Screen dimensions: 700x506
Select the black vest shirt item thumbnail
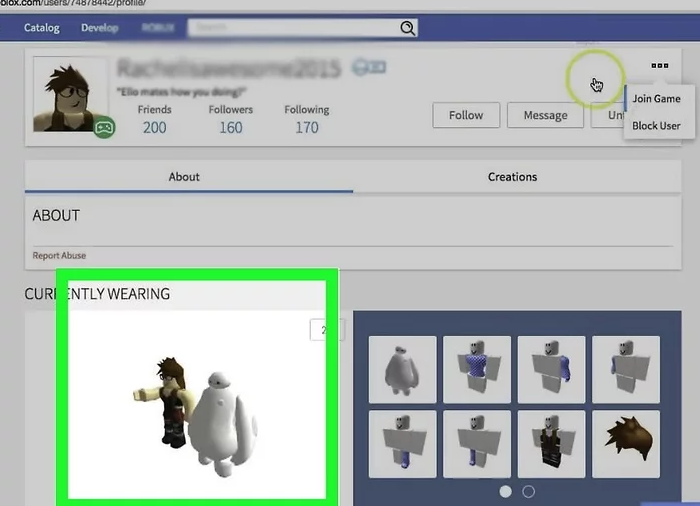551,444
